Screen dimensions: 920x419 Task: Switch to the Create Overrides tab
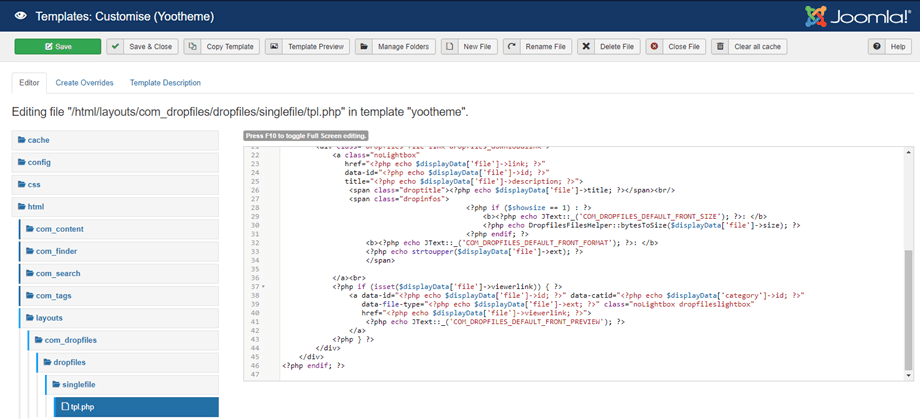click(84, 83)
